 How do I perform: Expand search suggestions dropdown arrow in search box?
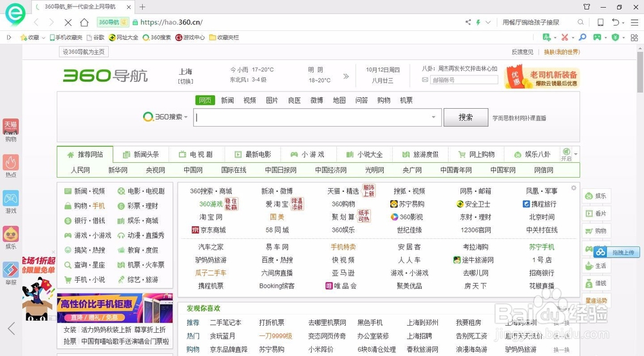[x=433, y=117]
